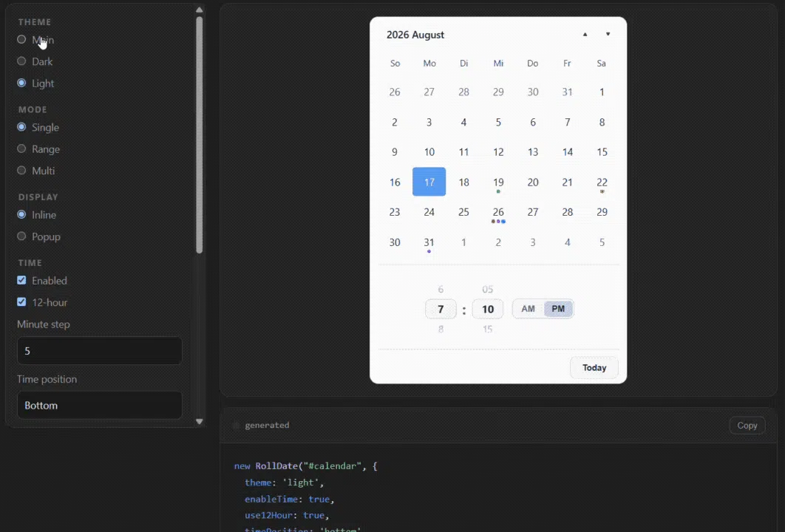Click the Mo weekday header

(429, 63)
